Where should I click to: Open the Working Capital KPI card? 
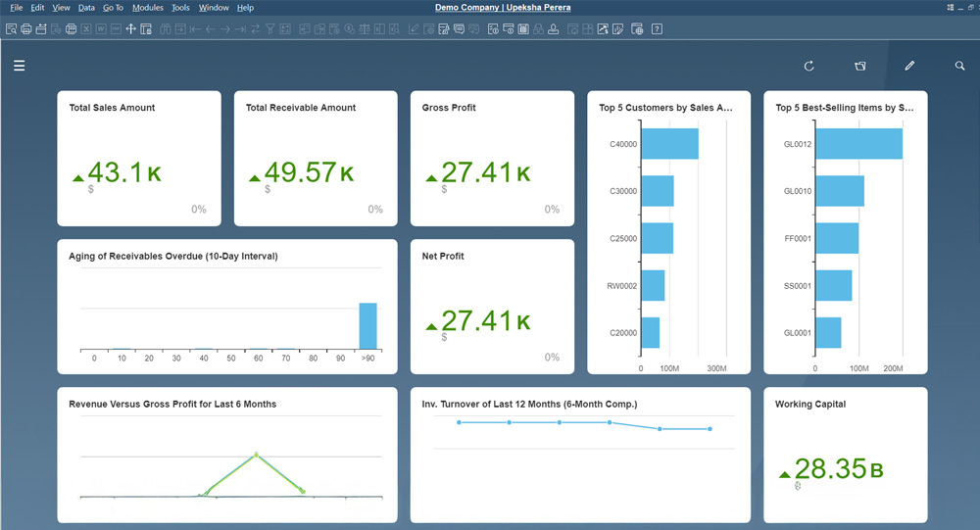click(845, 455)
